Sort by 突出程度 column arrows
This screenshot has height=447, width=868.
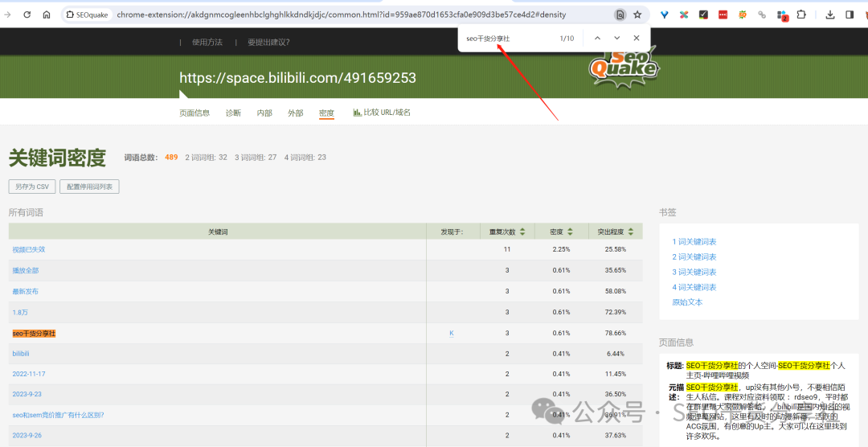click(x=631, y=232)
